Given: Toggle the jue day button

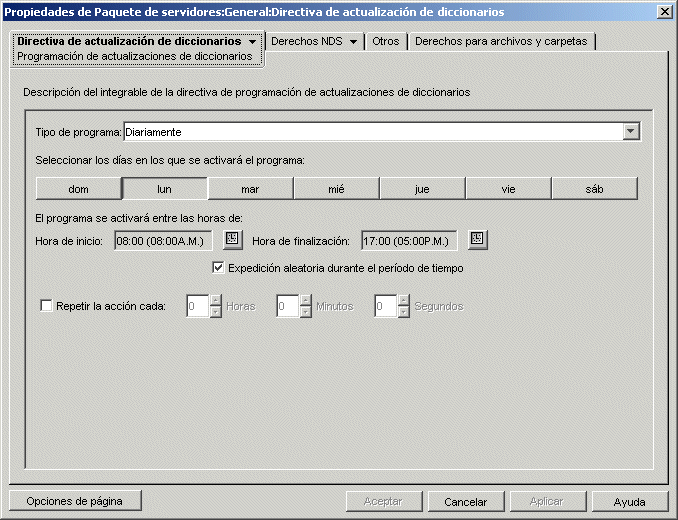Looking at the screenshot, I should click(422, 189).
